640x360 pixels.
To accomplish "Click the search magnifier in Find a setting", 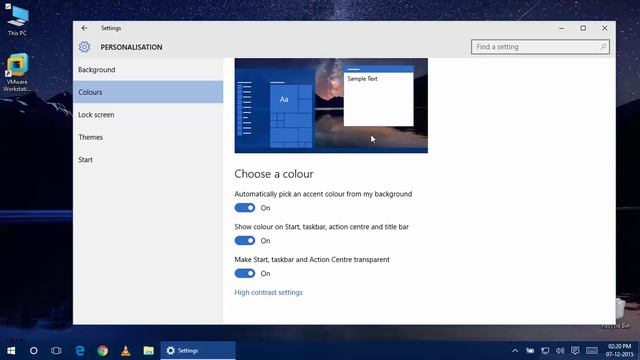I will pyautogui.click(x=603, y=47).
